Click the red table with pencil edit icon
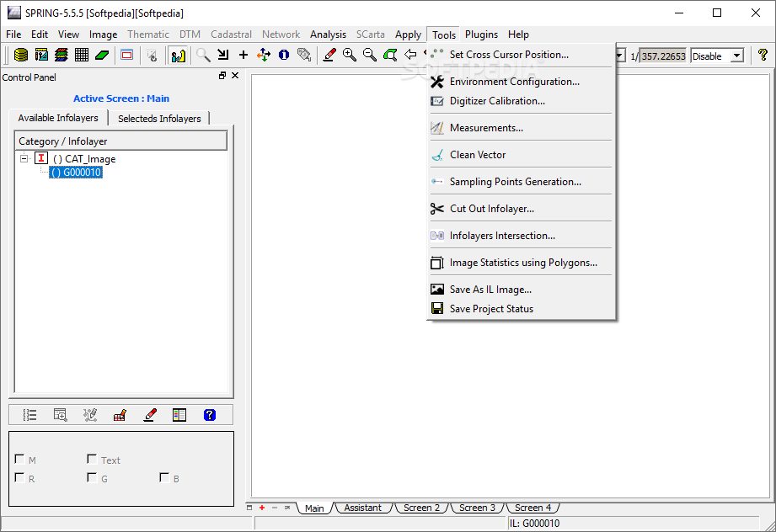Image resolution: width=776 pixels, height=532 pixels. (x=120, y=415)
